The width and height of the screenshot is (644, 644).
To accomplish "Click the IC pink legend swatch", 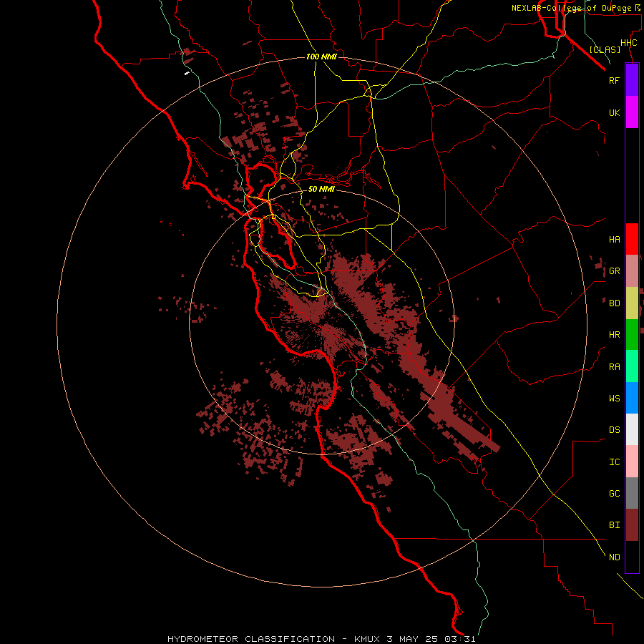I will (632, 462).
